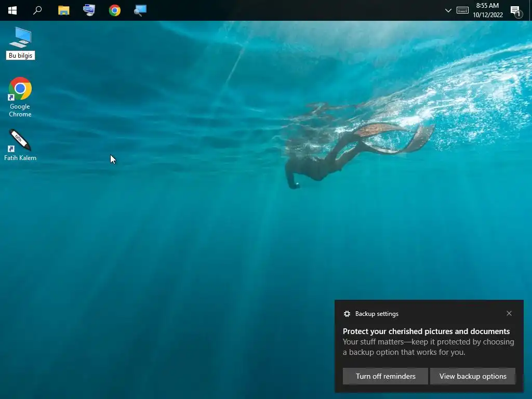Select the Fatih Kalem desktop shortcut
The height and width of the screenshot is (399, 532).
(x=20, y=145)
